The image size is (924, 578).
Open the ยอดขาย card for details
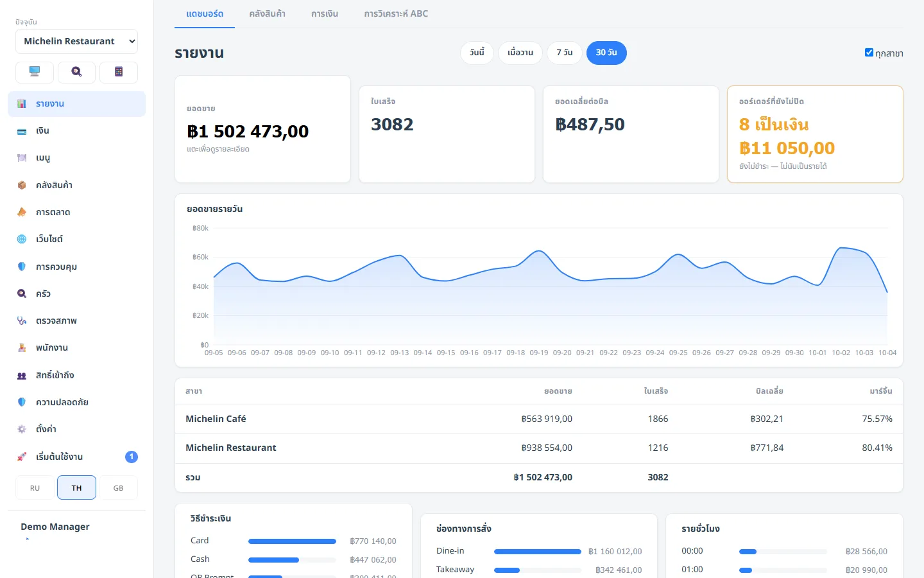pyautogui.click(x=262, y=129)
